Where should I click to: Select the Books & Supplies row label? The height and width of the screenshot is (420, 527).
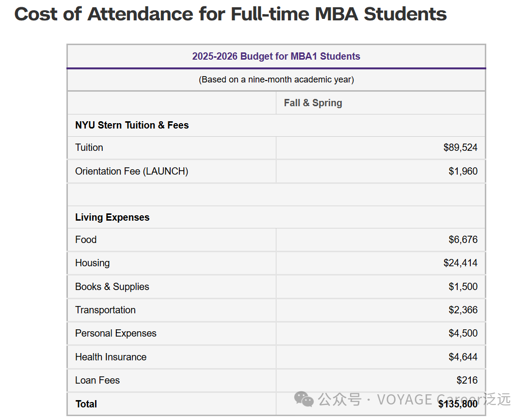[112, 287]
